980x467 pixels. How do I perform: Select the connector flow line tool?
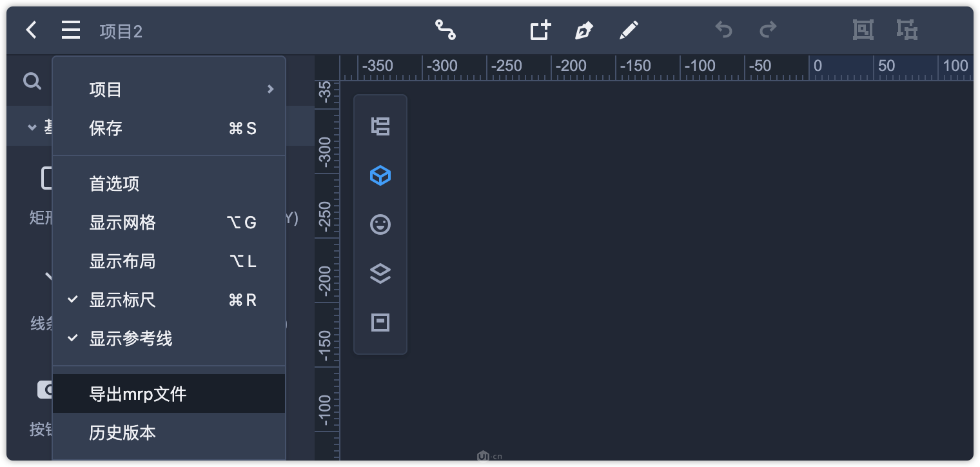click(x=445, y=30)
